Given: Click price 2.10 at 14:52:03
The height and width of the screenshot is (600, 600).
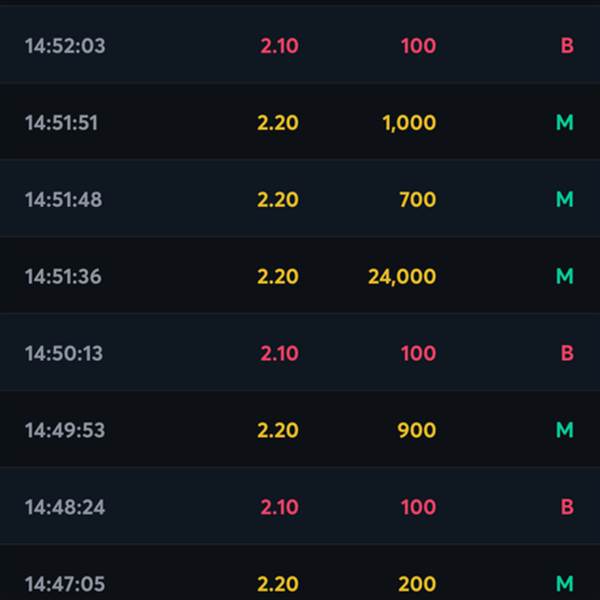Looking at the screenshot, I should coord(279,46).
